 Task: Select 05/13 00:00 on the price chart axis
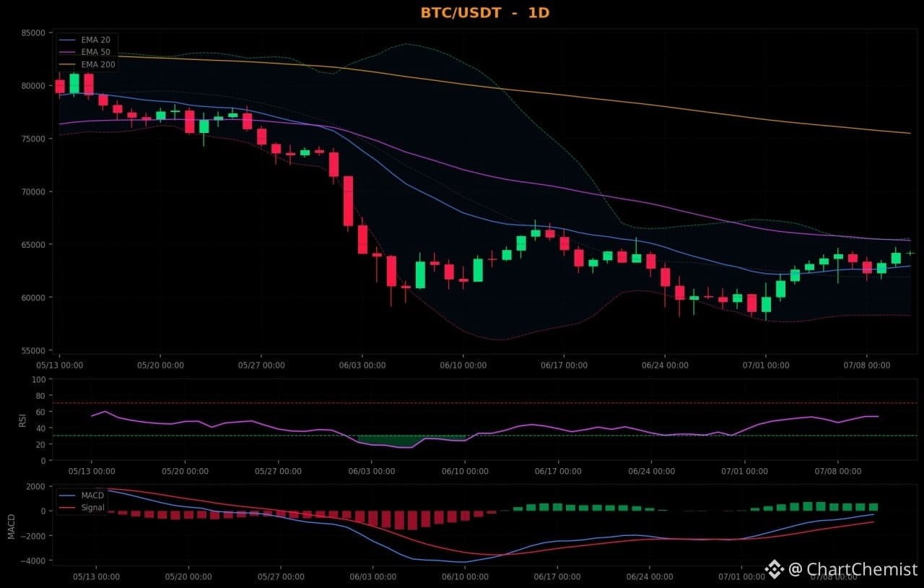(59, 366)
